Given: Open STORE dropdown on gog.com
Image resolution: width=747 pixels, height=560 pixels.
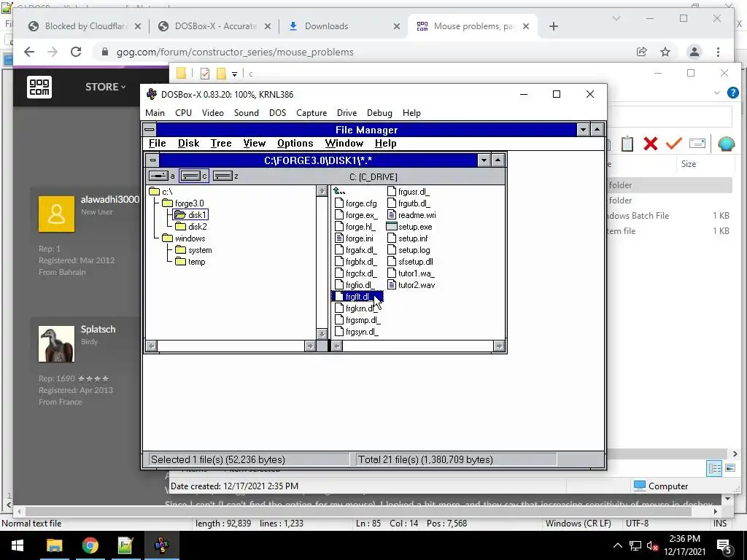Looking at the screenshot, I should [x=105, y=87].
